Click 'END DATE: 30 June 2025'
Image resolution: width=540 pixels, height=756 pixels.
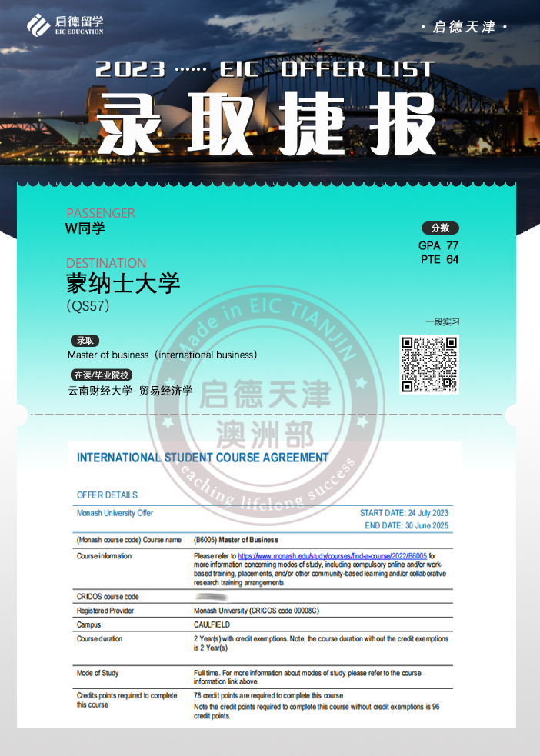coord(406,525)
